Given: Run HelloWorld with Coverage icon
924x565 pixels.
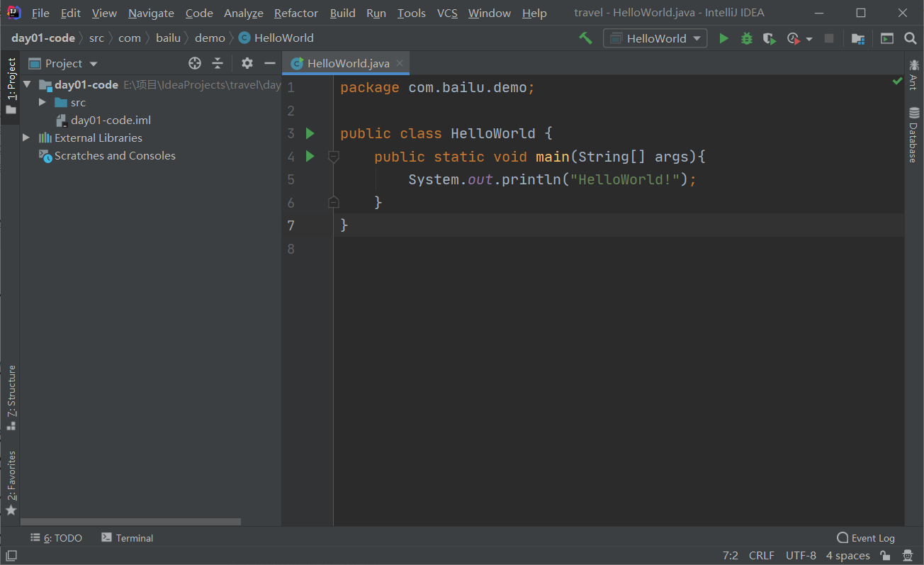Looking at the screenshot, I should tap(770, 38).
